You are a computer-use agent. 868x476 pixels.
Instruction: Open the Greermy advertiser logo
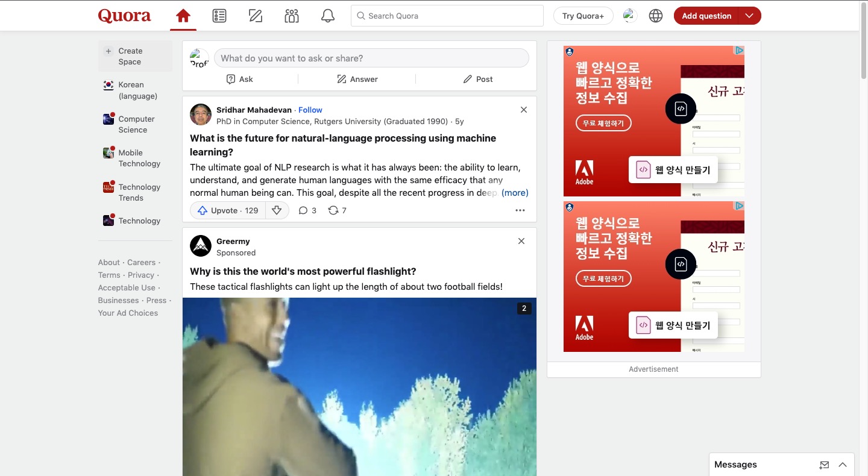(x=201, y=246)
